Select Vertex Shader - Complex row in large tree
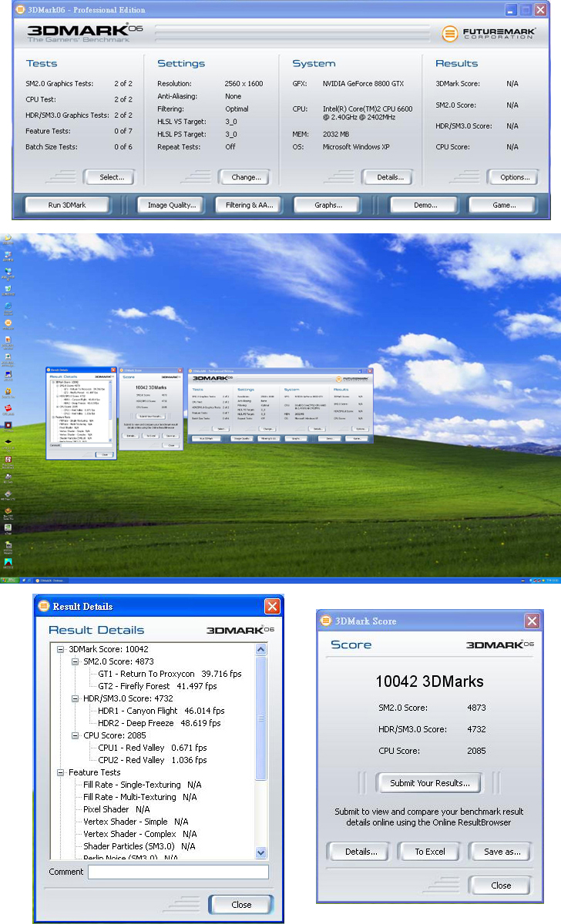This screenshot has height=924, width=561. tap(139, 834)
